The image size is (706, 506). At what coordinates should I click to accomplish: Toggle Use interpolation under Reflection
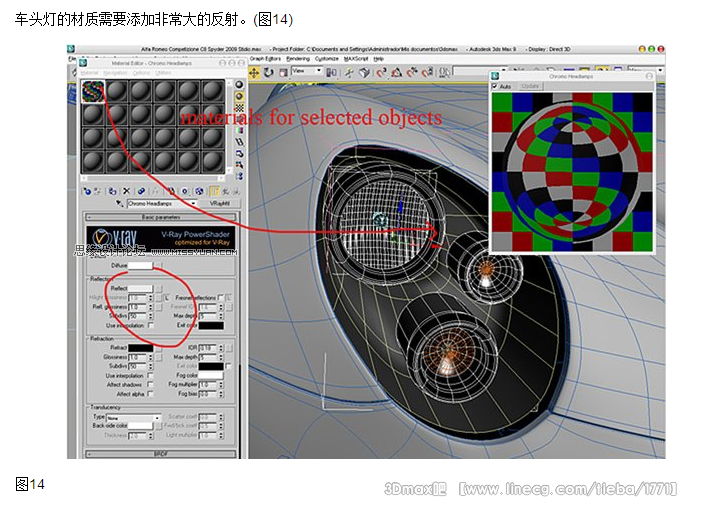(x=150, y=325)
